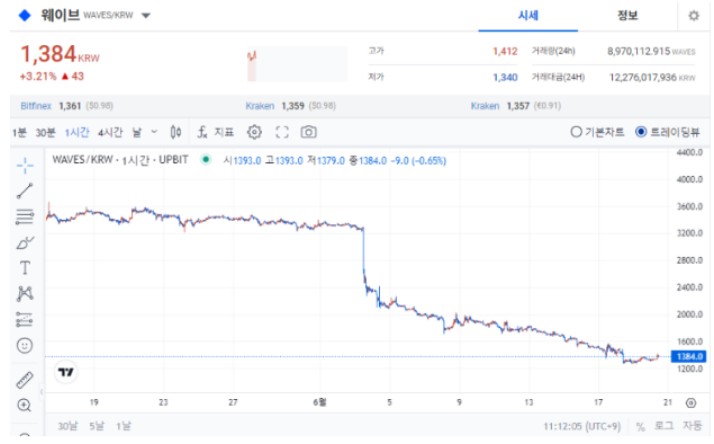Set chart interval to 1분
The image size is (714, 444).
(19, 133)
